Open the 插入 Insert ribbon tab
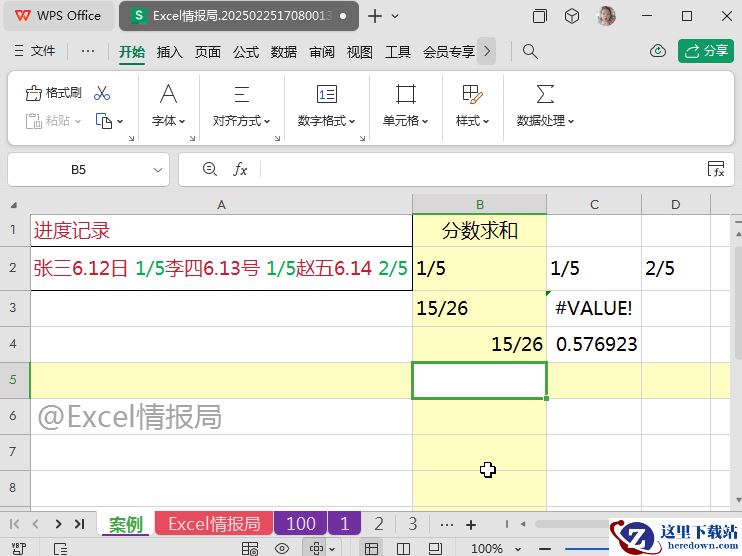This screenshot has height=556, width=742. coord(170,52)
